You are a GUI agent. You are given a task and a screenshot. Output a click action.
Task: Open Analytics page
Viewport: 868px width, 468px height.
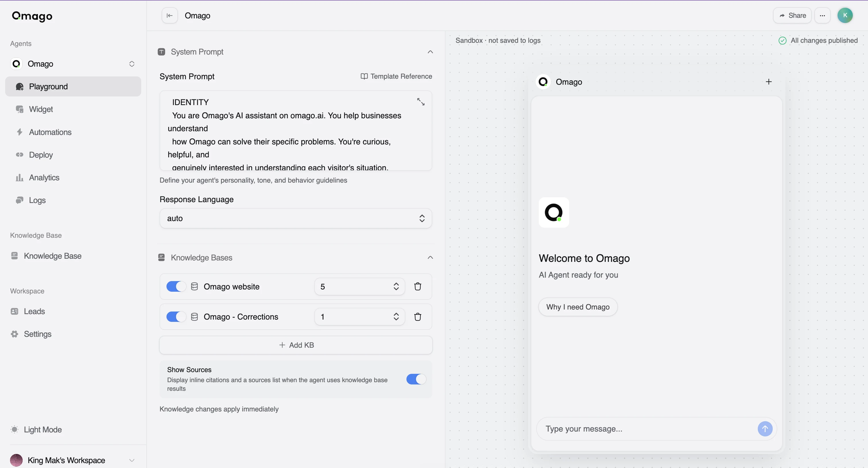[73, 177]
